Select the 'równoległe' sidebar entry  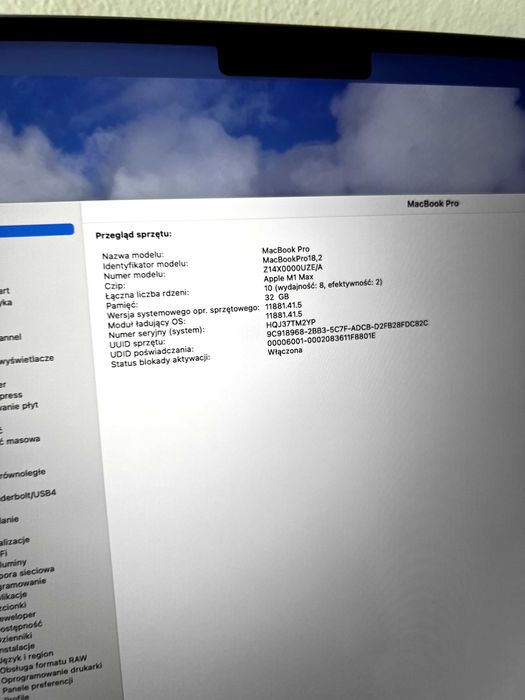point(23,473)
